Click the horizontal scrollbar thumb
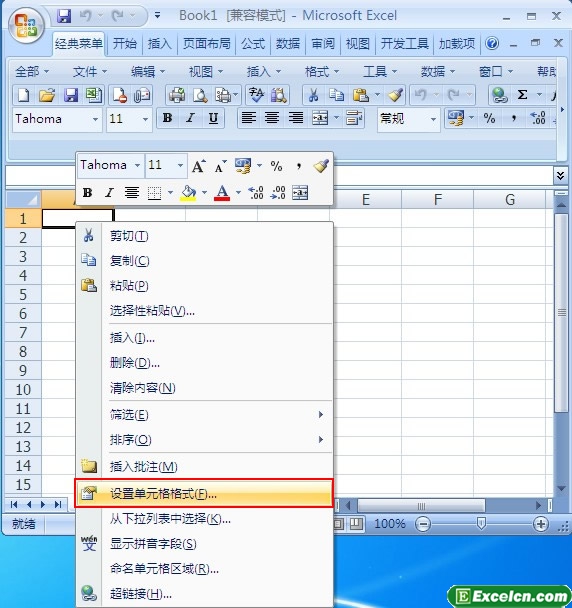This screenshot has width=572, height=608. [421, 506]
